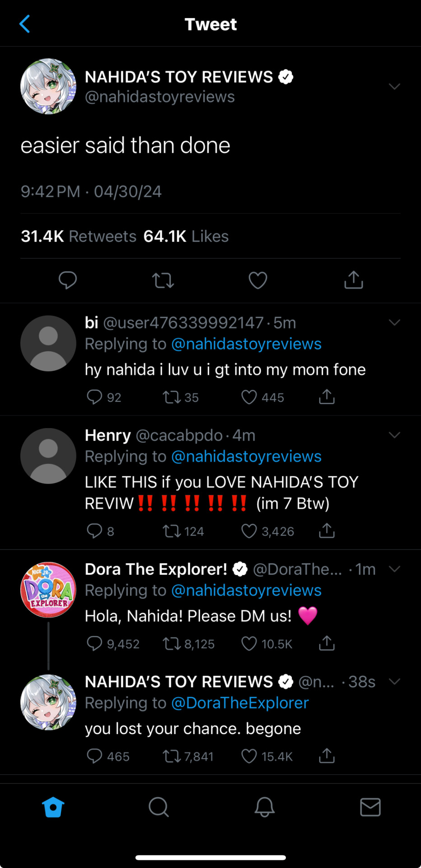Image resolution: width=421 pixels, height=868 pixels.
Task: Like the main tweet with heart icon
Action: [x=258, y=280]
